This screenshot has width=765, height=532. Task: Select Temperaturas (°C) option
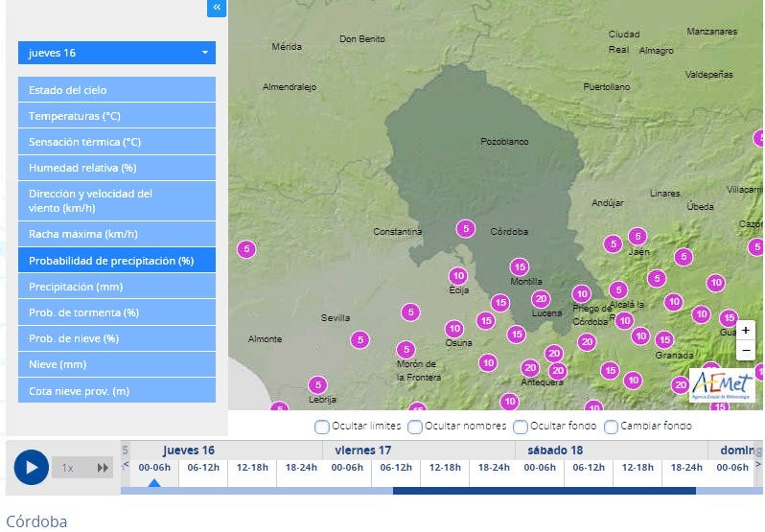point(117,116)
